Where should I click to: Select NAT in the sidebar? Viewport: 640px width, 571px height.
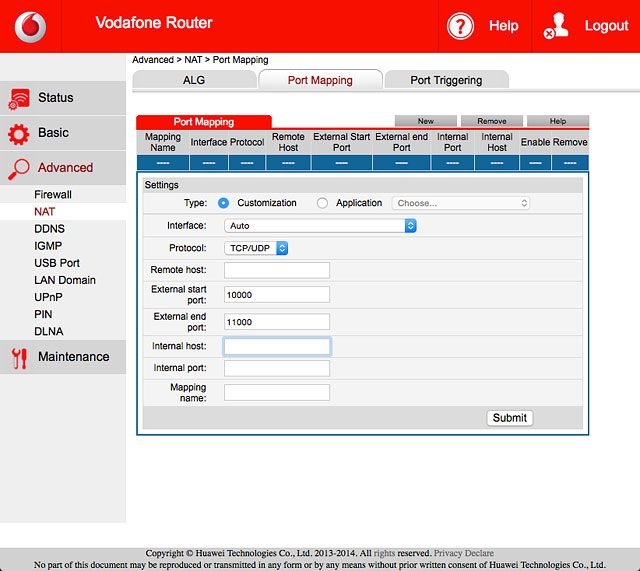pyautogui.click(x=44, y=211)
